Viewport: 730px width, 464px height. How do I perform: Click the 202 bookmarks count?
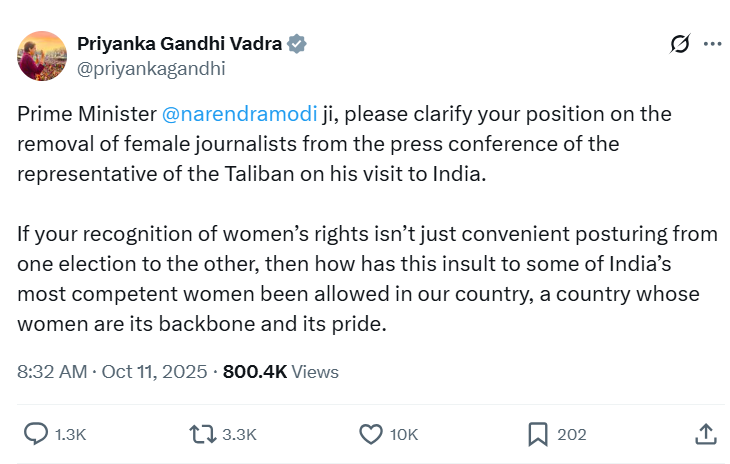tap(572, 434)
